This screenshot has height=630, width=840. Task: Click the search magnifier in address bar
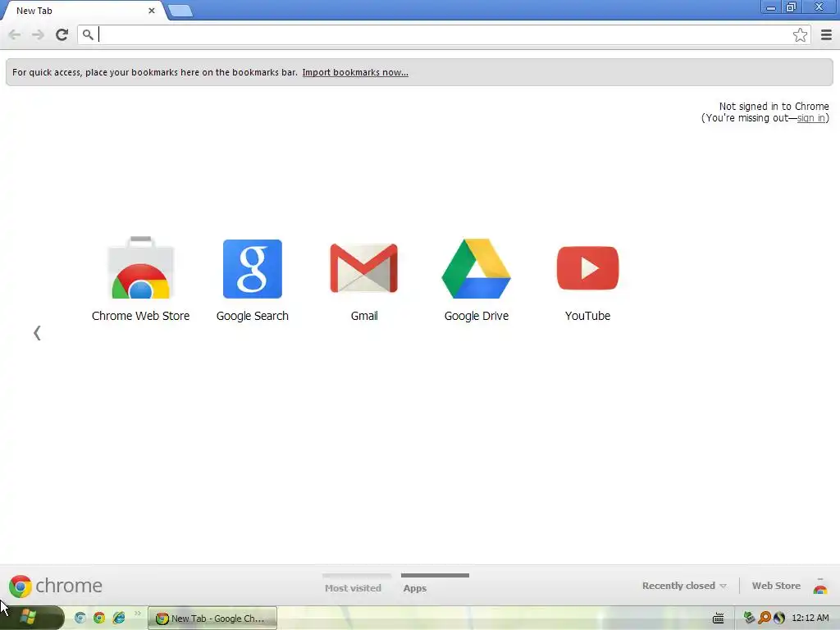click(88, 34)
